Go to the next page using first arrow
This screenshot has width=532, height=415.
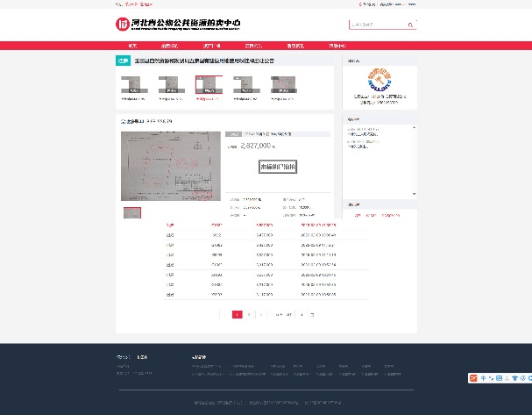click(249, 314)
